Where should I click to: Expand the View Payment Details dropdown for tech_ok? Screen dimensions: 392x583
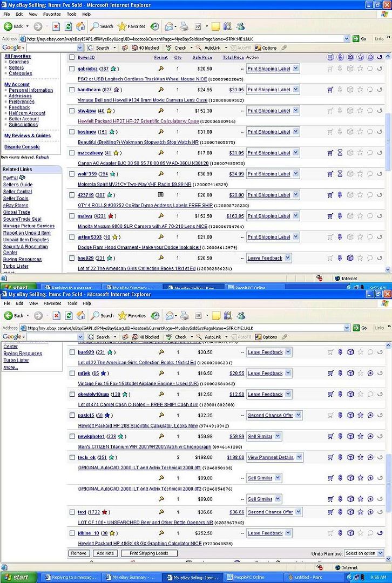point(299,457)
